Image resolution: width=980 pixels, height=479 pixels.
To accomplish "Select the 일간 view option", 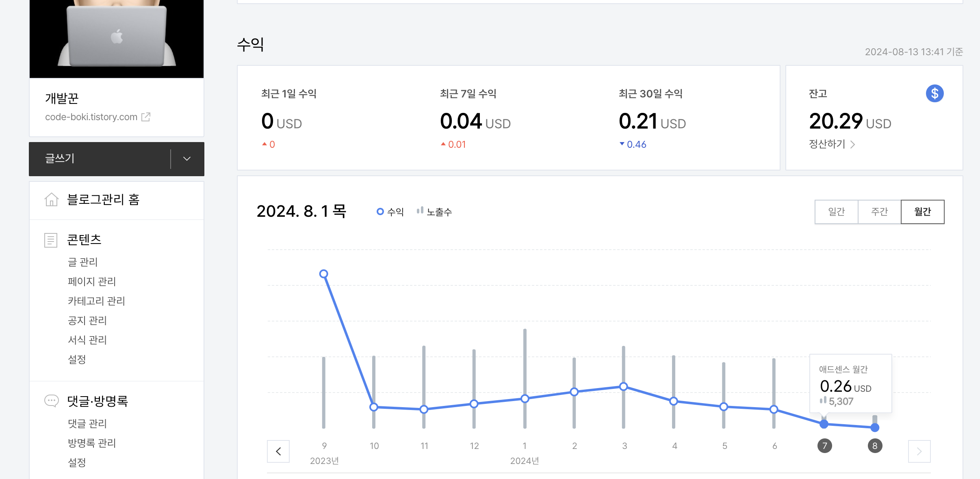I will click(x=836, y=211).
